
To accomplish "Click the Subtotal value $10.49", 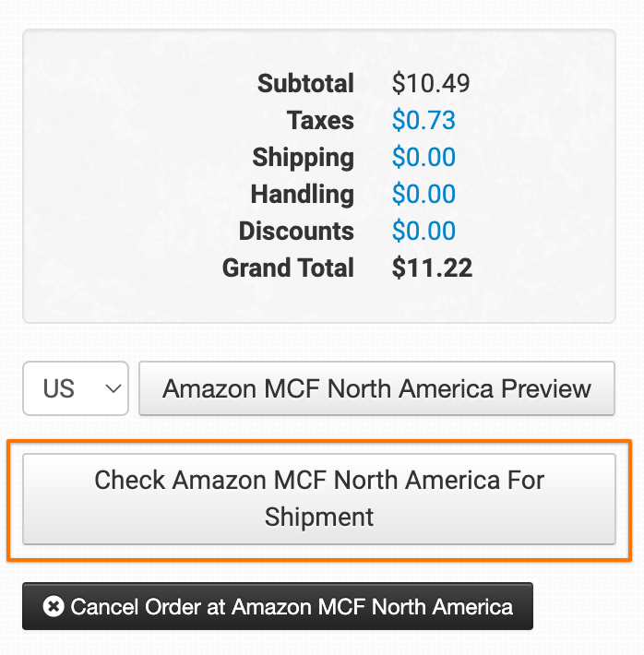I will (x=431, y=84).
